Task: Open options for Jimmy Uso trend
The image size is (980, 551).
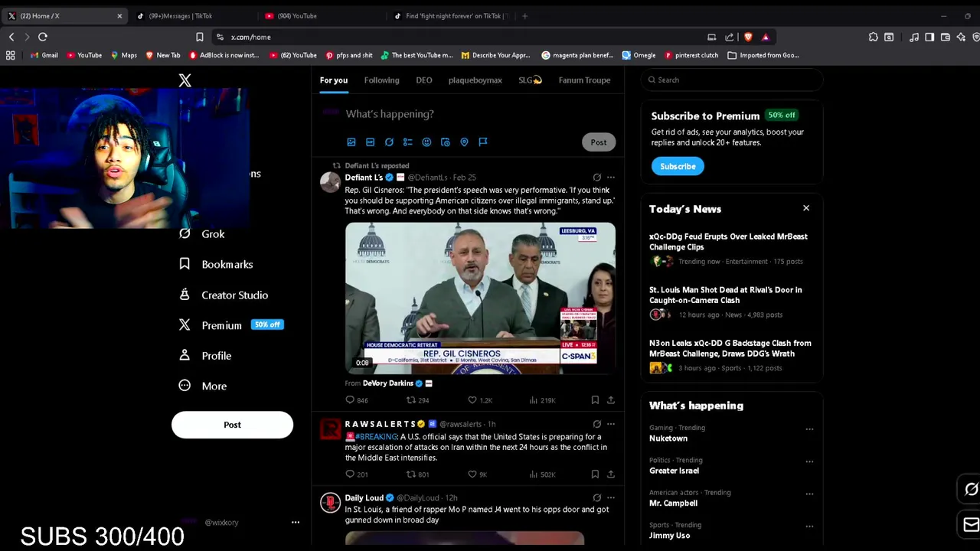Action: click(x=809, y=527)
